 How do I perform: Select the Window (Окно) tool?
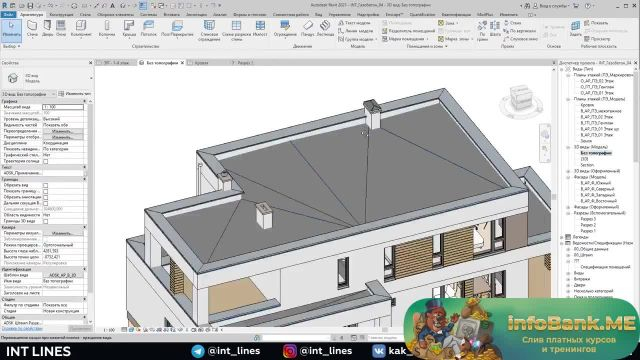click(x=61, y=28)
